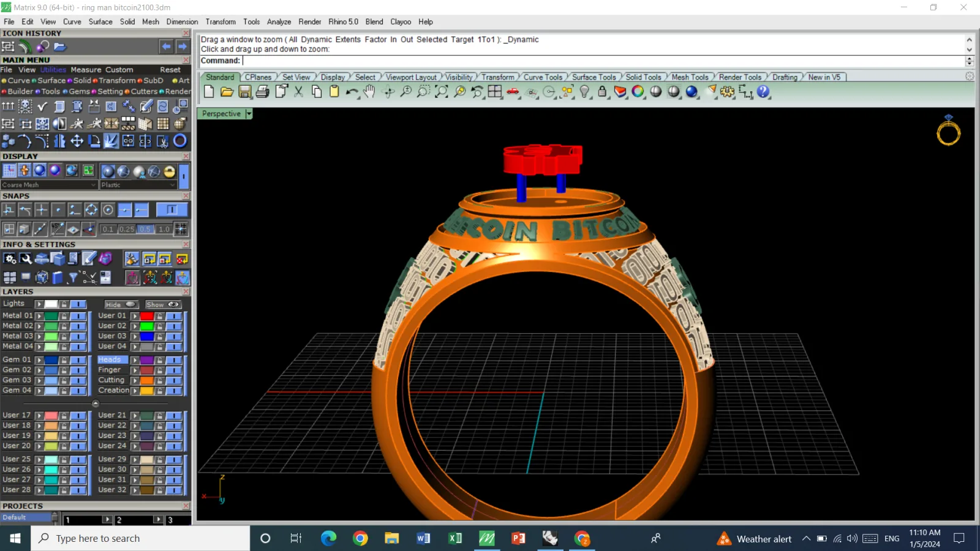The height and width of the screenshot is (551, 980).
Task: Open the Help question mark icon
Action: [x=763, y=92]
